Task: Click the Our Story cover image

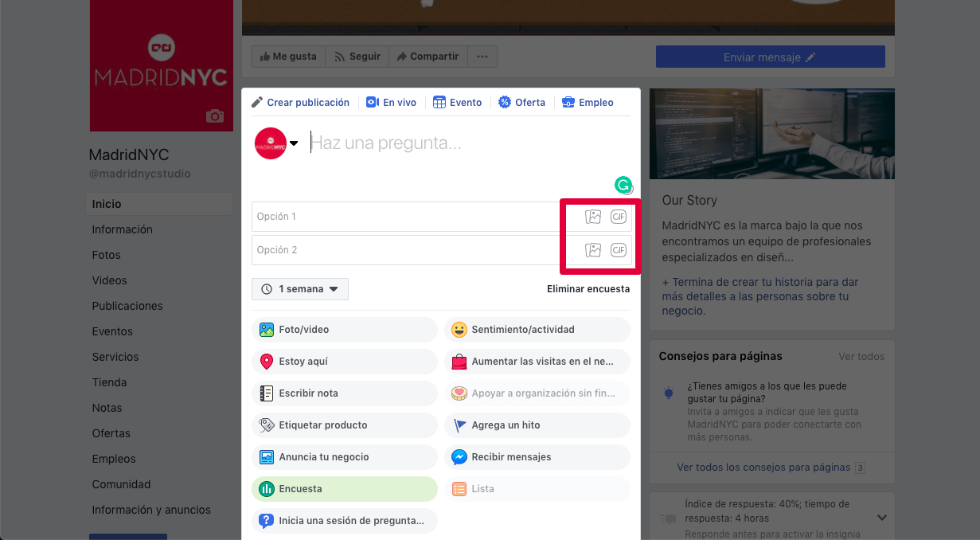Action: click(x=772, y=133)
